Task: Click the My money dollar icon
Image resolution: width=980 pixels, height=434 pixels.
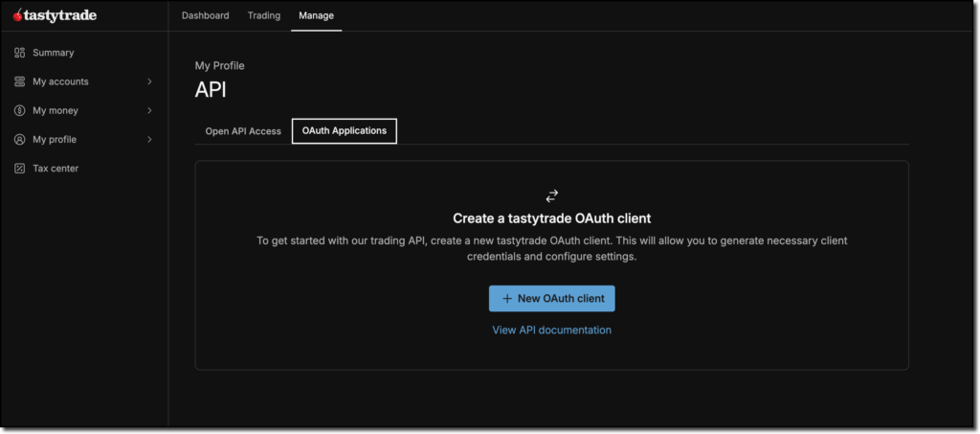Action: point(19,110)
